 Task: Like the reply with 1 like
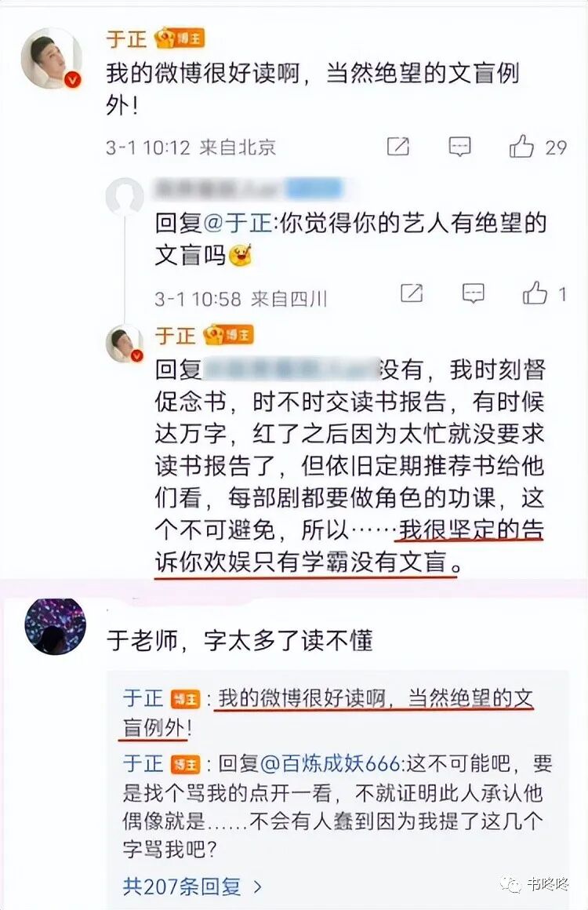535,293
